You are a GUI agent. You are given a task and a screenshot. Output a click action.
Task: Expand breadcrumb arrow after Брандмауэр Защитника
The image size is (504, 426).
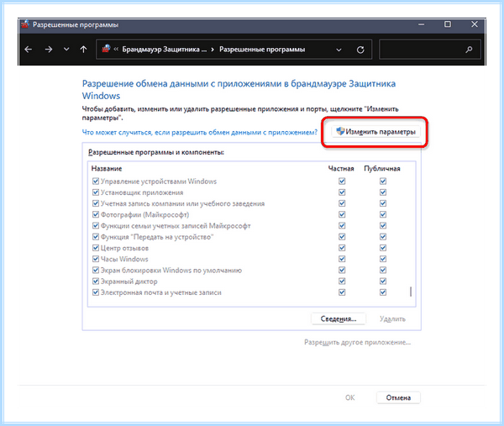pos(213,50)
